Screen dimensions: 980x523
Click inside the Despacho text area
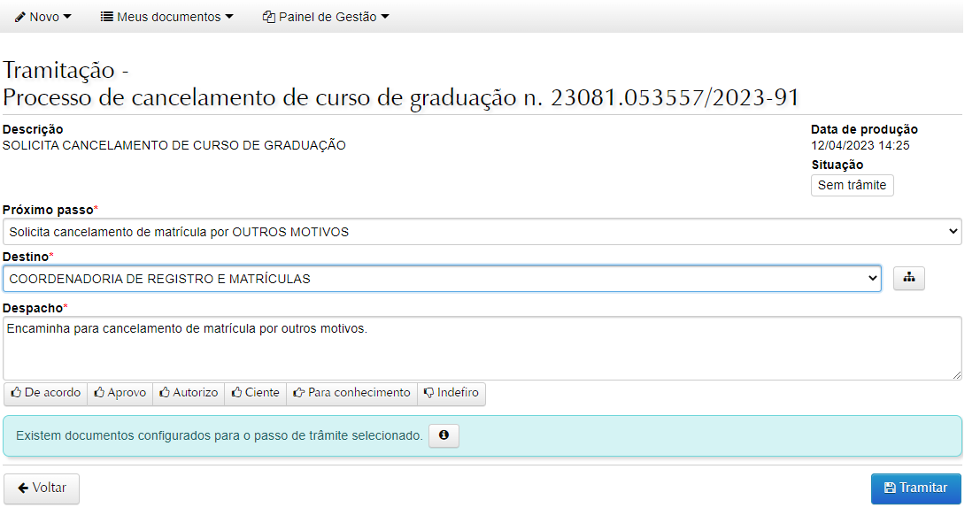(x=482, y=349)
